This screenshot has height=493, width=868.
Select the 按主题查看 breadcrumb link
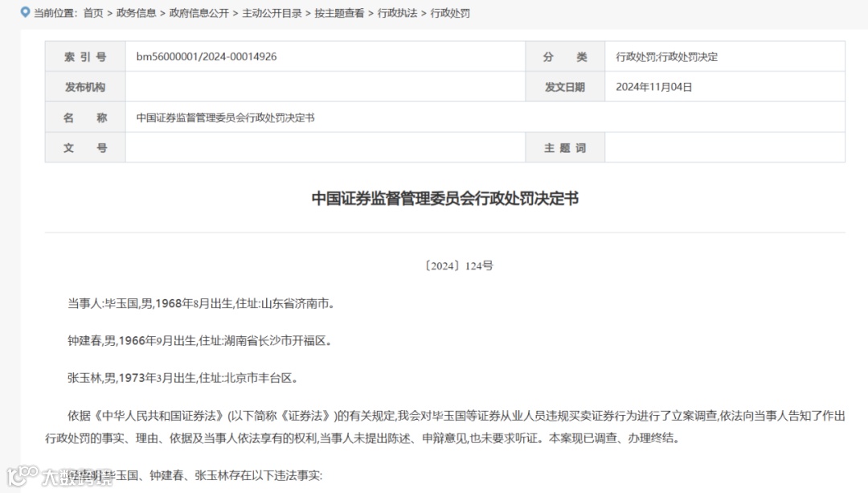[339, 14]
